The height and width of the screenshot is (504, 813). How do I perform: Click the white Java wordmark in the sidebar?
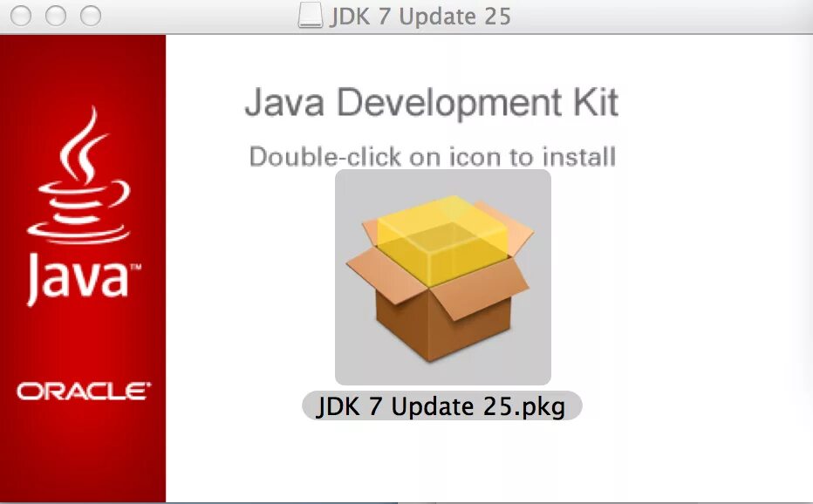click(83, 280)
